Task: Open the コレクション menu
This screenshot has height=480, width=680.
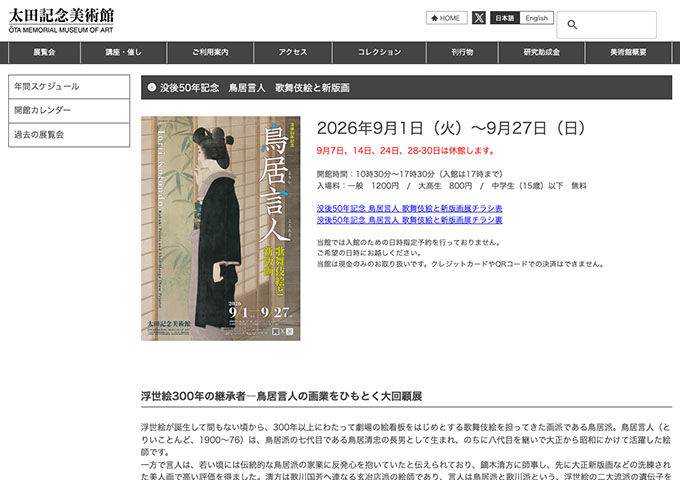Action: click(x=379, y=52)
